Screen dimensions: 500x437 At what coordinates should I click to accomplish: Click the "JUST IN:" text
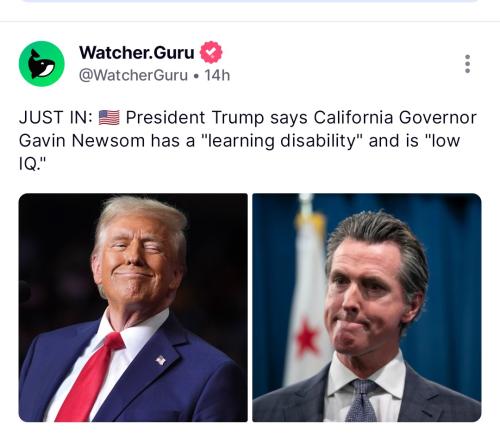(x=56, y=118)
